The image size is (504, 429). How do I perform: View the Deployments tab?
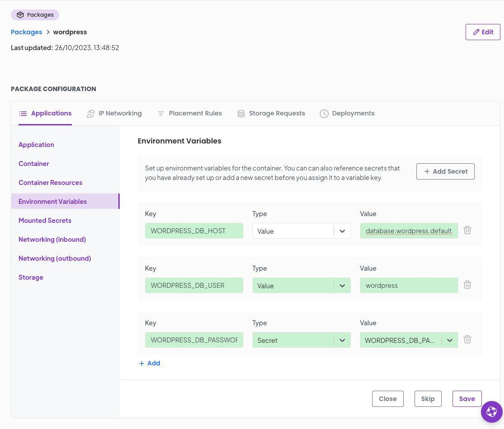[x=347, y=113]
